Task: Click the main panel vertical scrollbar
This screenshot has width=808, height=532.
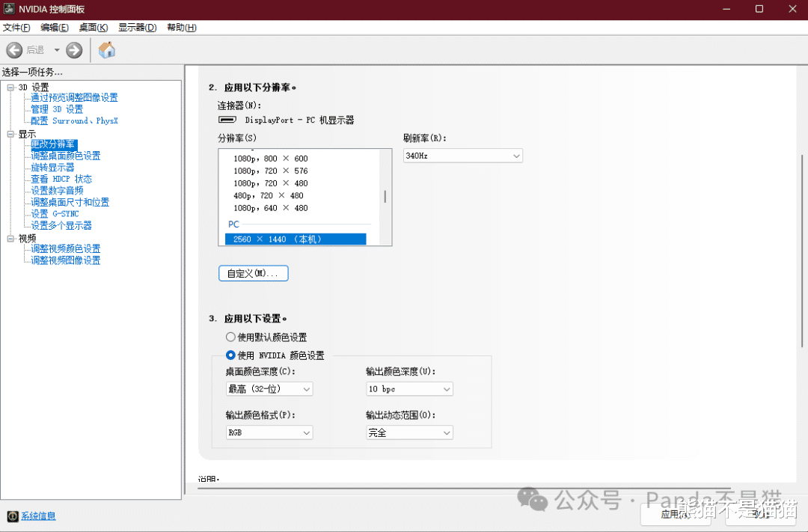Action: pyautogui.click(x=802, y=251)
